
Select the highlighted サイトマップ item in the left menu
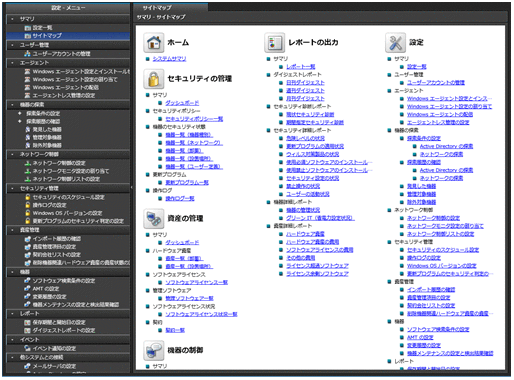tap(68, 36)
